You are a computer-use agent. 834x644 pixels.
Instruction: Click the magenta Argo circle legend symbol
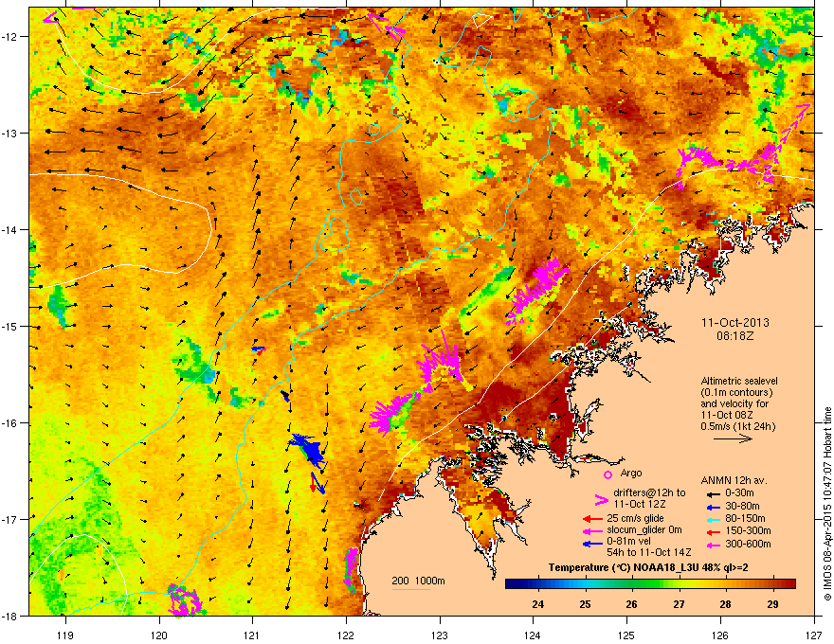pyautogui.click(x=607, y=474)
